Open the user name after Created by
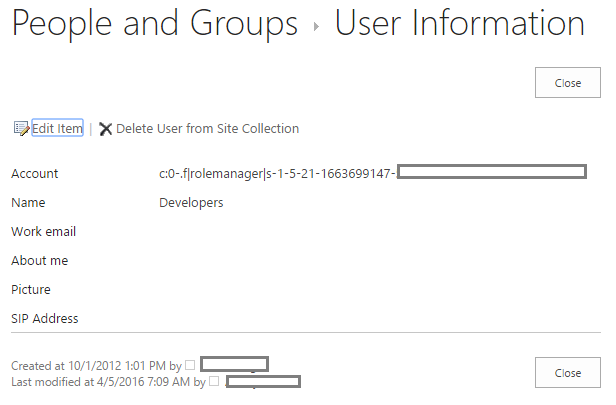The image size is (616, 405). point(234,365)
